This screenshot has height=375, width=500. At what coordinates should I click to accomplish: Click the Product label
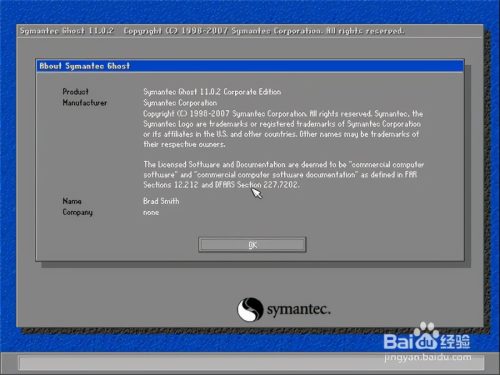click(x=75, y=91)
